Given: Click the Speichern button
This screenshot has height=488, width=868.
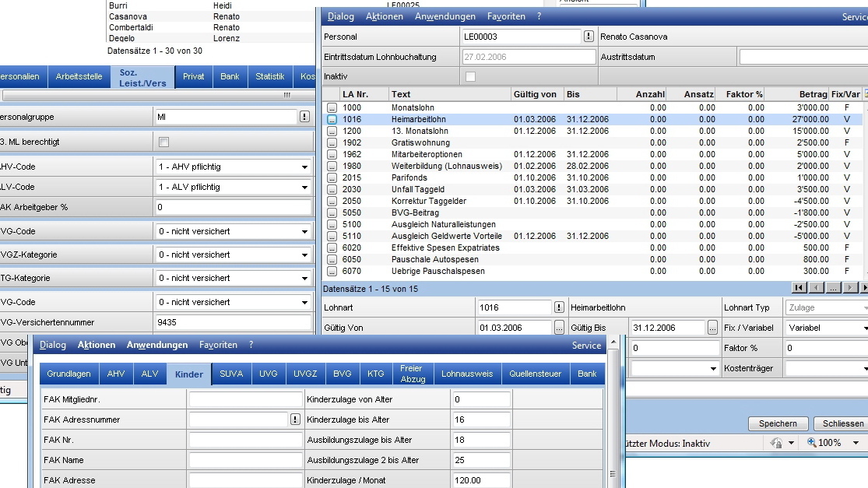Looking at the screenshot, I should [778, 423].
